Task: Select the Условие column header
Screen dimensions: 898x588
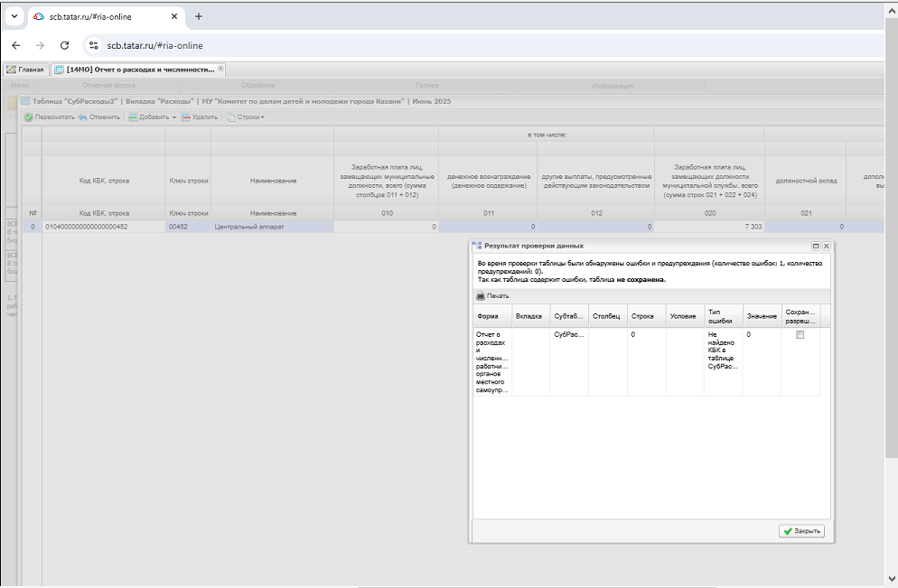Action: tap(685, 316)
